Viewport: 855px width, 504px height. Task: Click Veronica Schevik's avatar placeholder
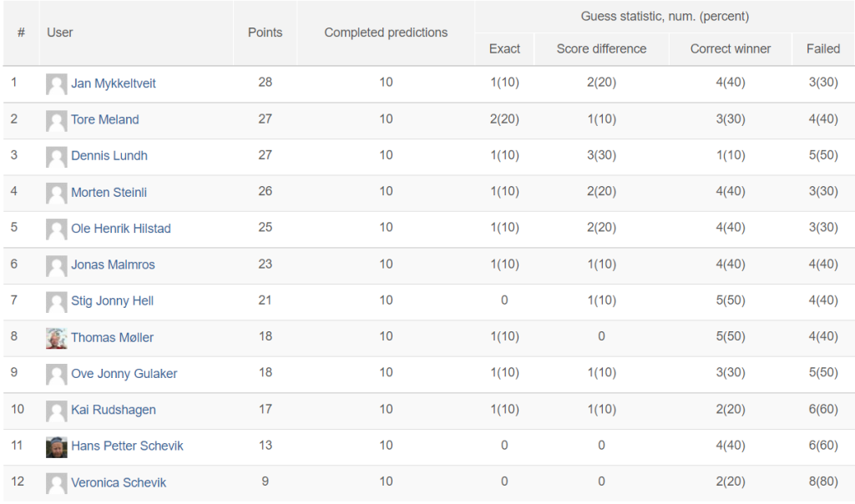point(56,483)
